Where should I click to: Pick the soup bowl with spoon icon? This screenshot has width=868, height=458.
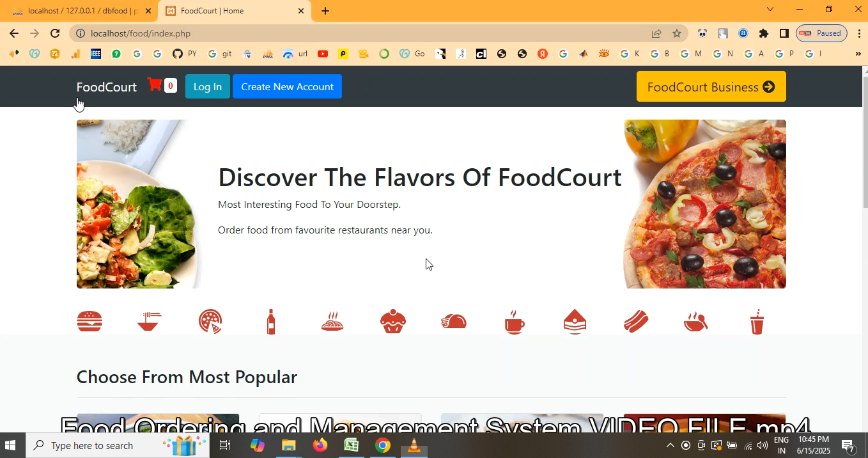(696, 321)
